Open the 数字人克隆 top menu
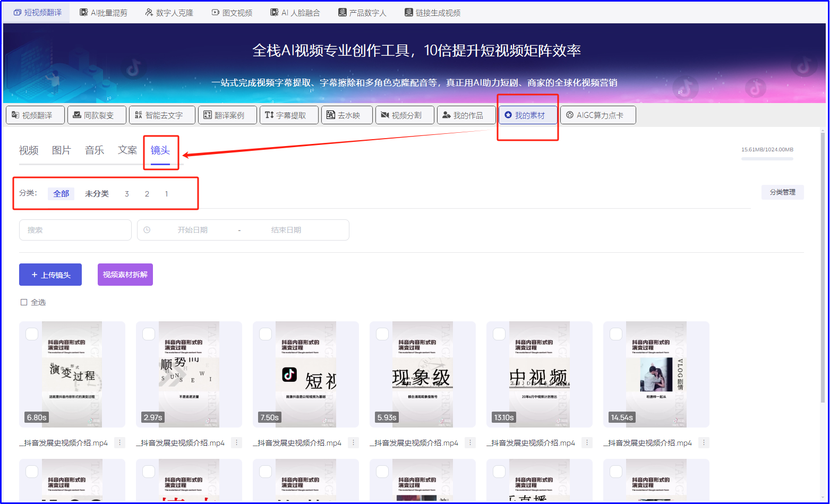The image size is (830, 504). click(x=168, y=12)
